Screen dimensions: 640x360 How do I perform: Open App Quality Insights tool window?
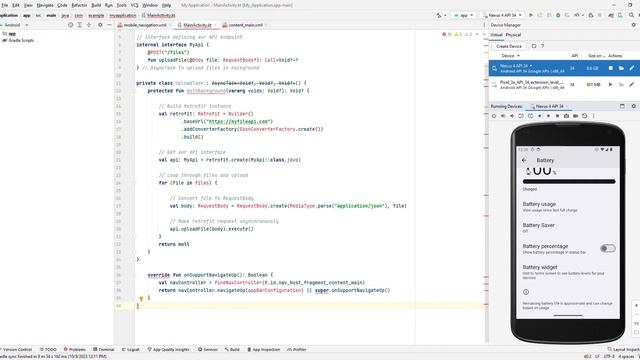click(169, 349)
